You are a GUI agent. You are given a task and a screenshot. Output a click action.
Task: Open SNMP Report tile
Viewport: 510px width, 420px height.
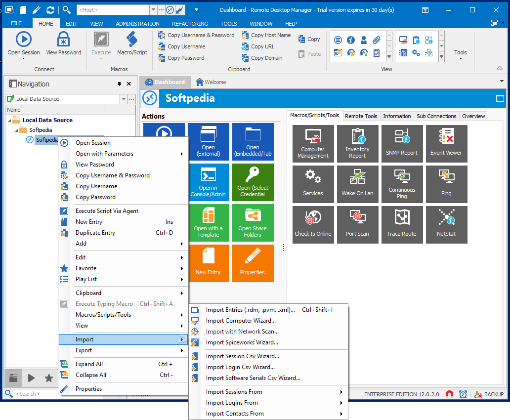click(402, 143)
